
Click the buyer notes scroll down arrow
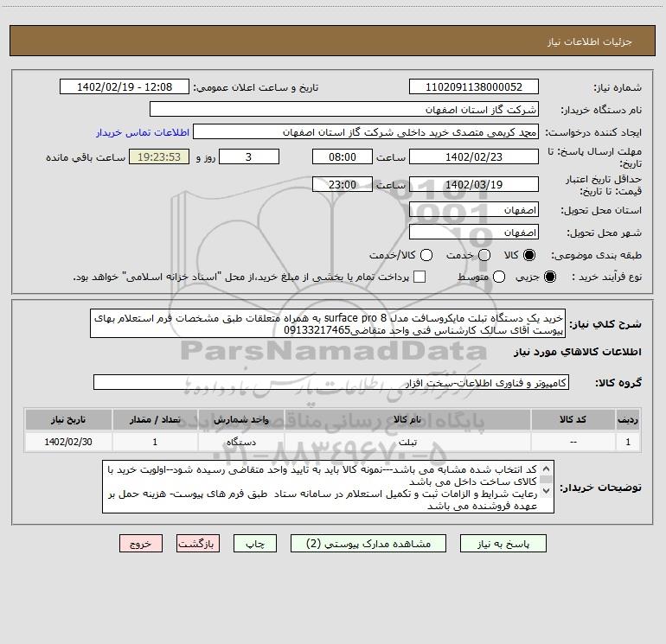tap(547, 491)
